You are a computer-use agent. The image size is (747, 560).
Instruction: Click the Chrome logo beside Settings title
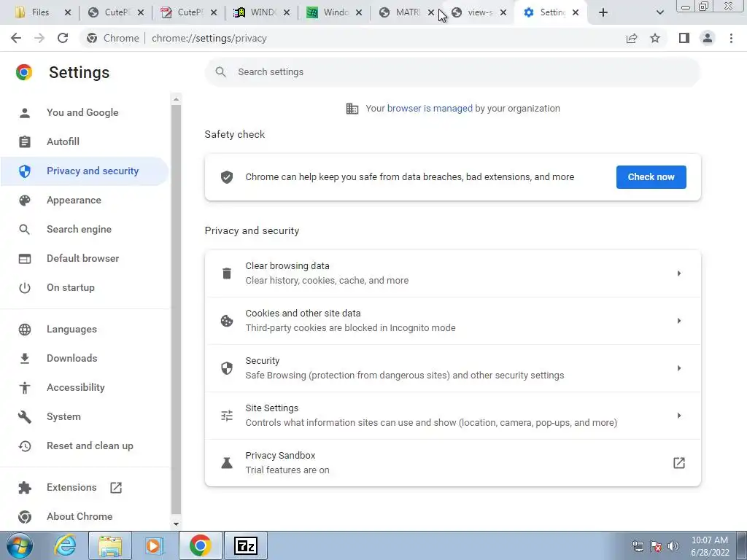(24, 72)
